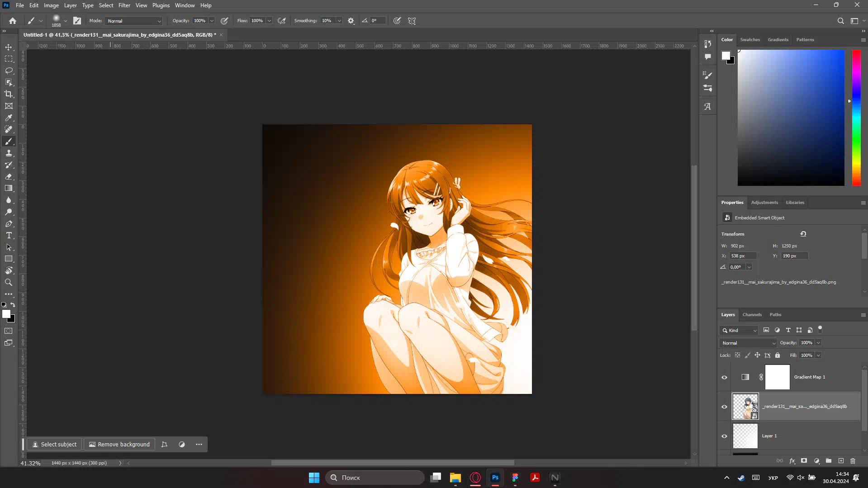Open the Filter menu
The image size is (868, 488).
pyautogui.click(x=124, y=5)
